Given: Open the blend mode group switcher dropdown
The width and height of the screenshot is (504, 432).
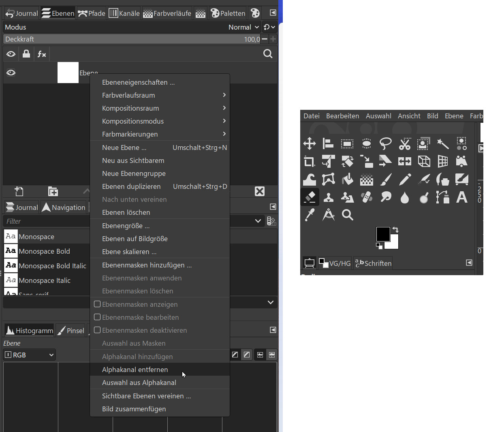Looking at the screenshot, I should [x=269, y=27].
